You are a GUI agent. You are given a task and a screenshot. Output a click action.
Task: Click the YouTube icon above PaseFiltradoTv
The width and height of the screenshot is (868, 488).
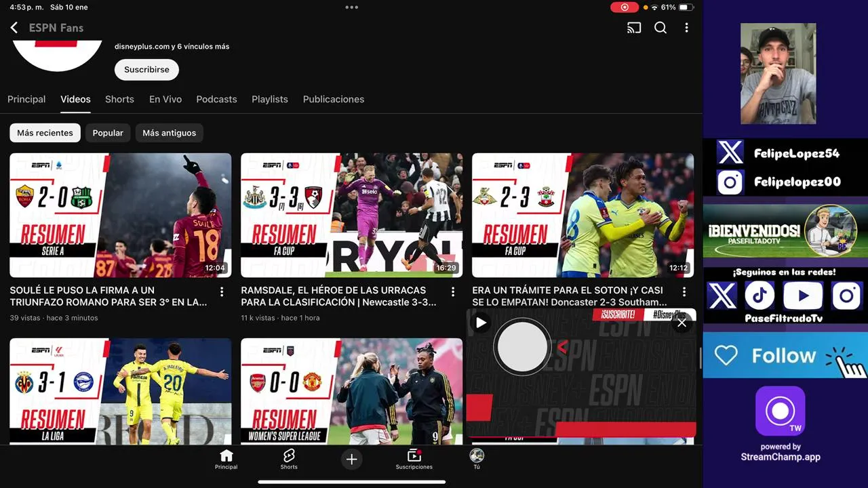point(803,296)
